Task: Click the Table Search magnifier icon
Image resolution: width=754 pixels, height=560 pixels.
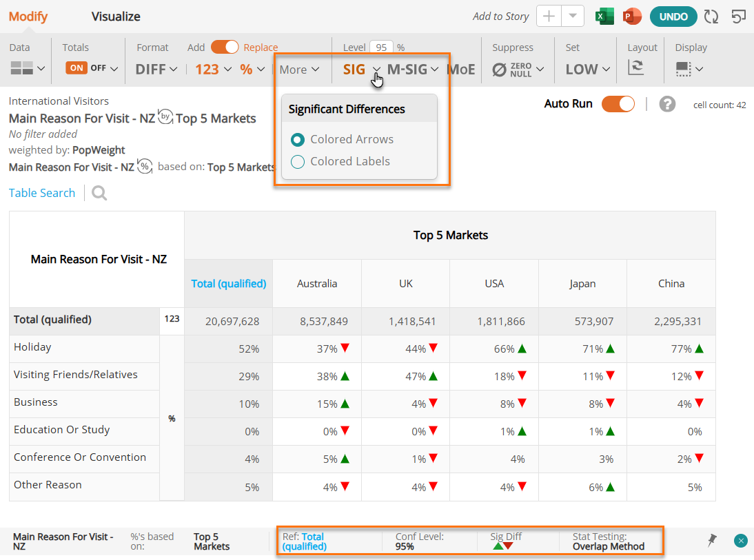Action: pyautogui.click(x=99, y=194)
